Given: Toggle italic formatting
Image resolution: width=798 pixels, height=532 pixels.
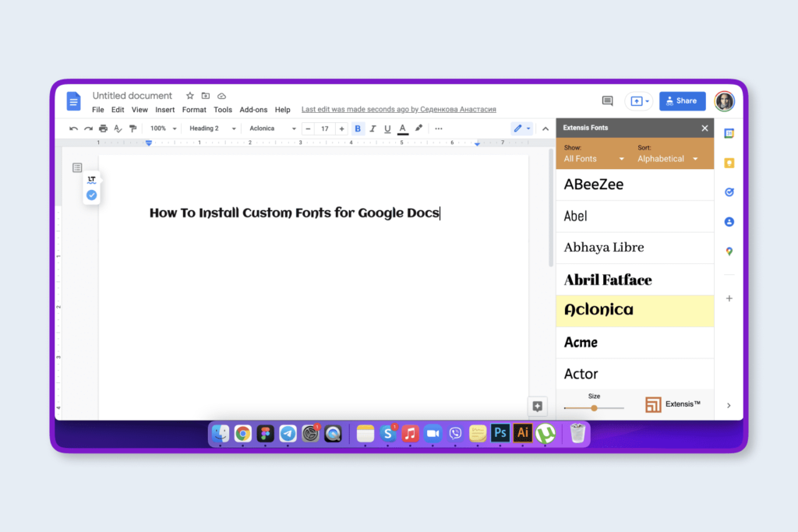Looking at the screenshot, I should coord(373,129).
